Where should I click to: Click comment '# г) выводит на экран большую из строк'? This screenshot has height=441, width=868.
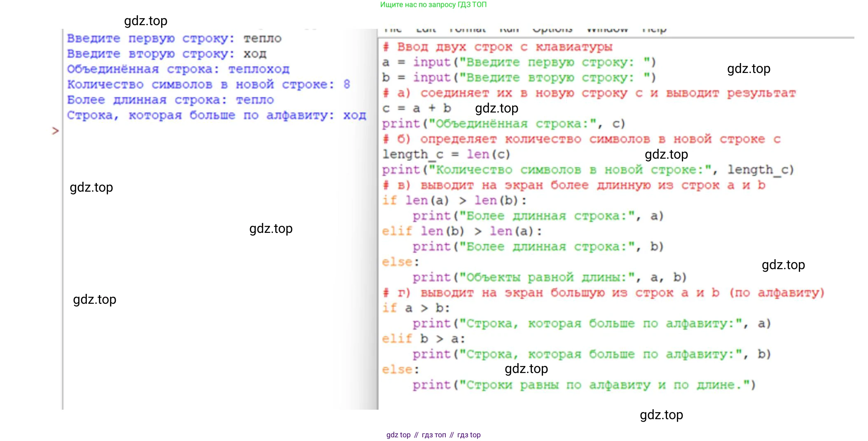coord(604,293)
